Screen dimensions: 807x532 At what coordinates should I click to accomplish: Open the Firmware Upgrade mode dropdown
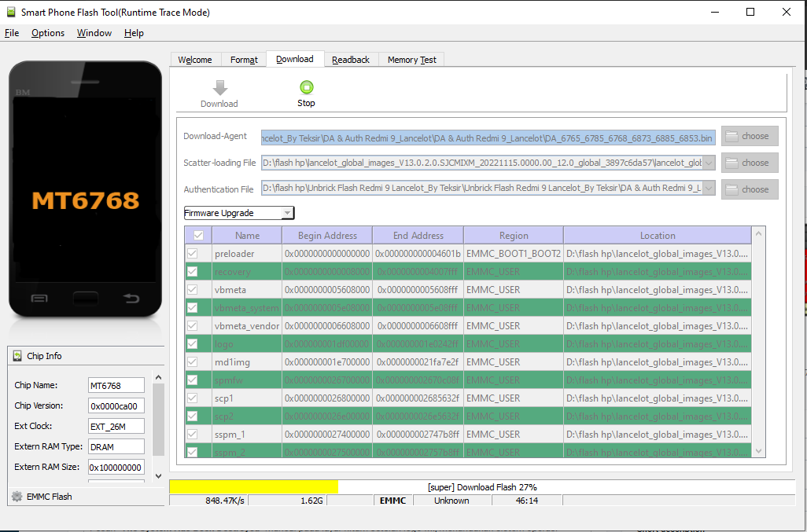pos(288,213)
